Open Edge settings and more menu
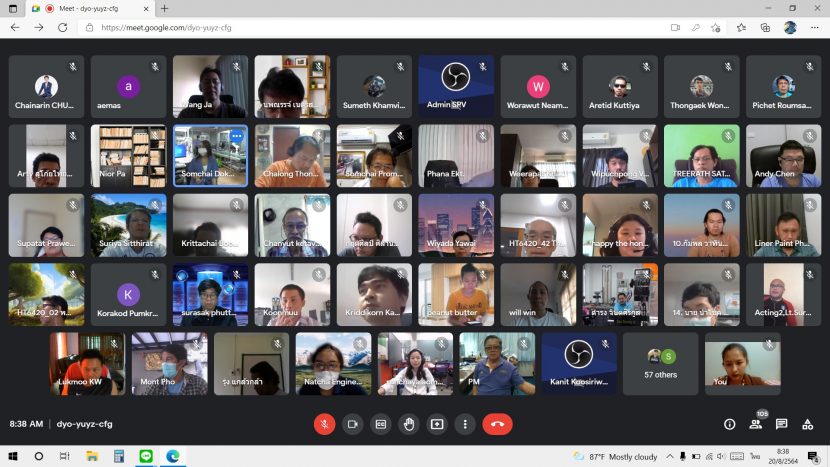 [x=814, y=28]
